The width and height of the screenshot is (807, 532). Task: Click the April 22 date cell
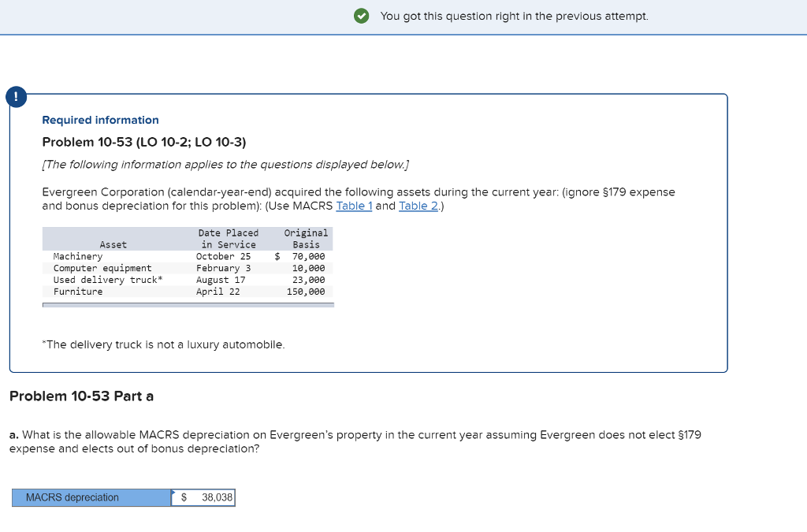click(x=218, y=292)
